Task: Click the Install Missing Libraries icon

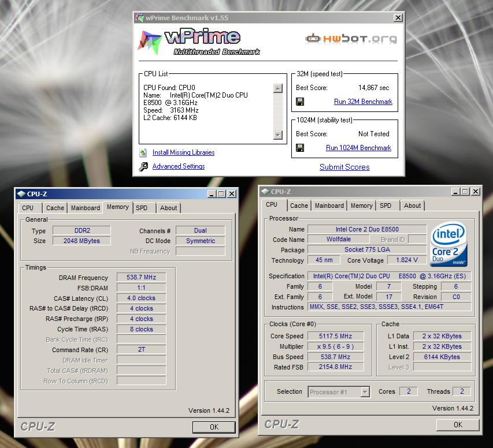Action: (x=143, y=152)
